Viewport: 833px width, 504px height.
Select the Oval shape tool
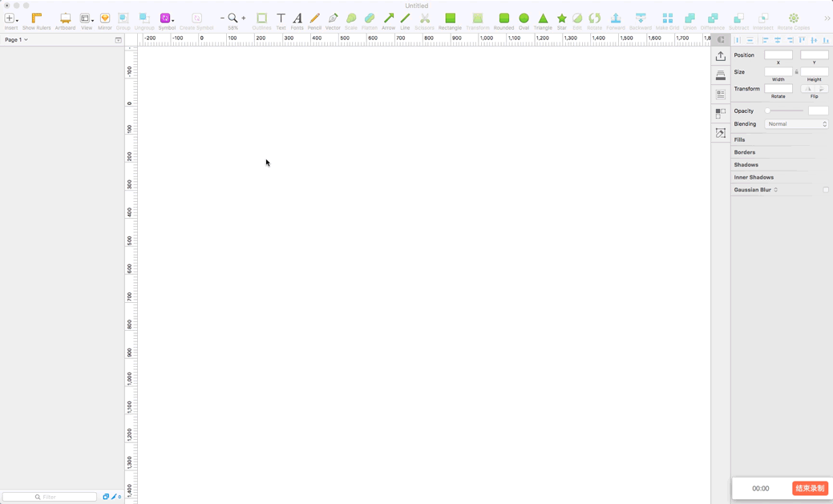coord(524,18)
